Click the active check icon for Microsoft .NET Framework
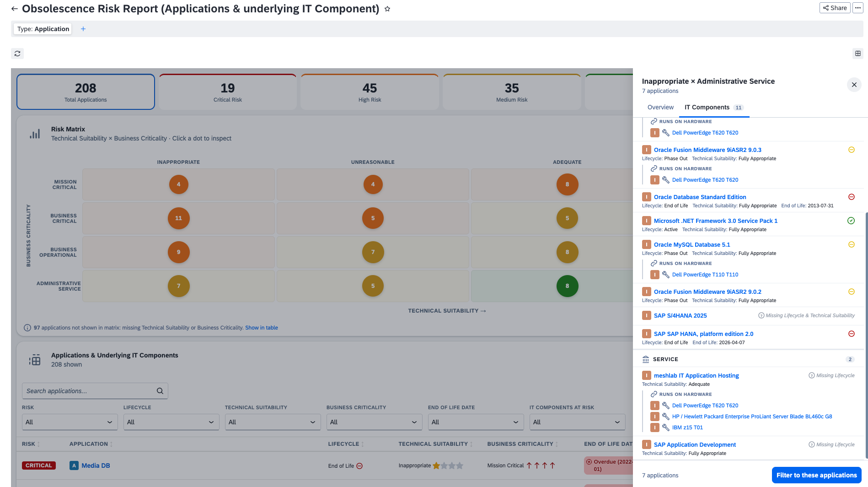Viewport: 868px width, 487px height. point(851,221)
